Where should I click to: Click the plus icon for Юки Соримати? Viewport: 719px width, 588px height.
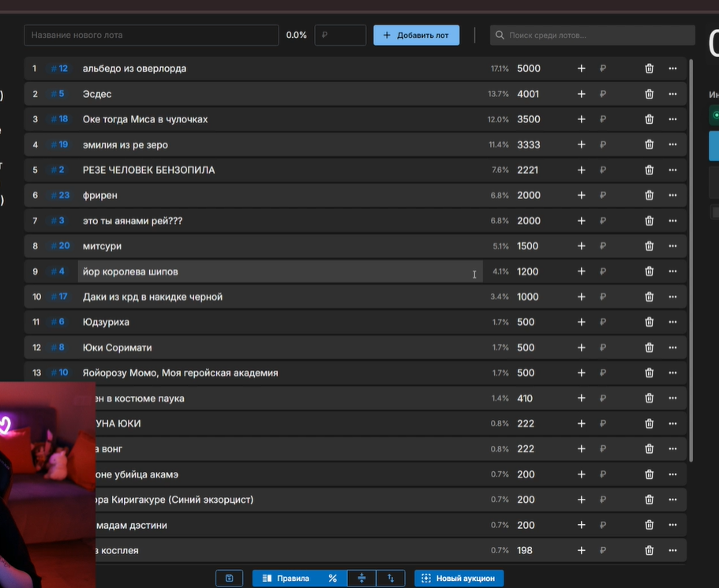point(581,347)
